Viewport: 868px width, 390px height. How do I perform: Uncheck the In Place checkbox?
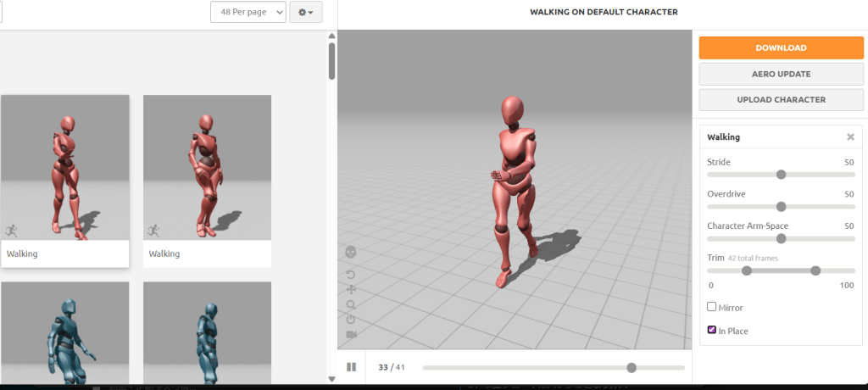(712, 331)
